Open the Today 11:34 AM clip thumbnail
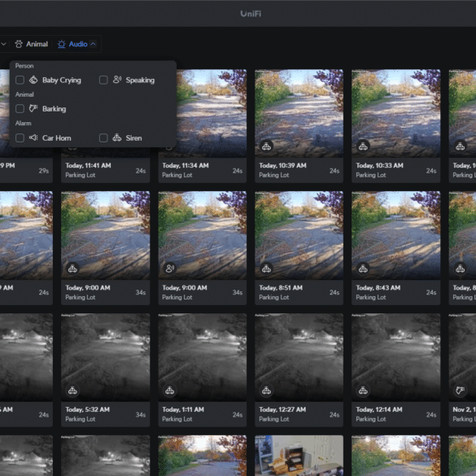 (212, 113)
